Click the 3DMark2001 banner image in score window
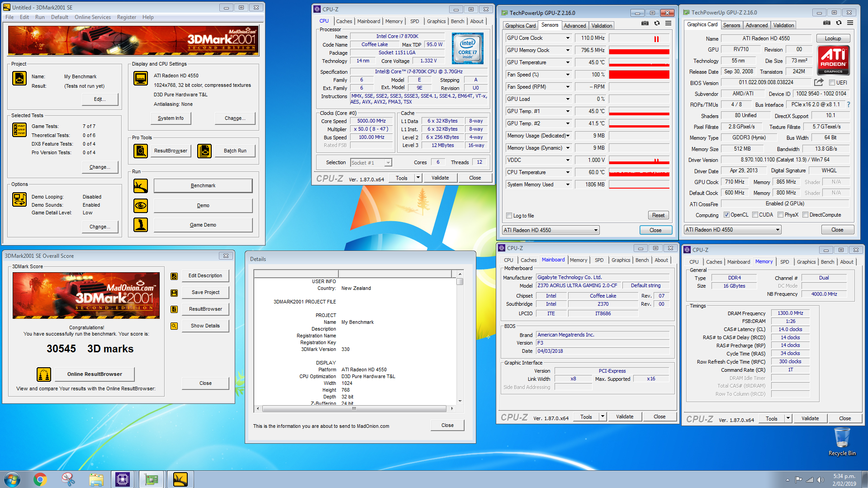The image size is (868, 488). tap(86, 296)
